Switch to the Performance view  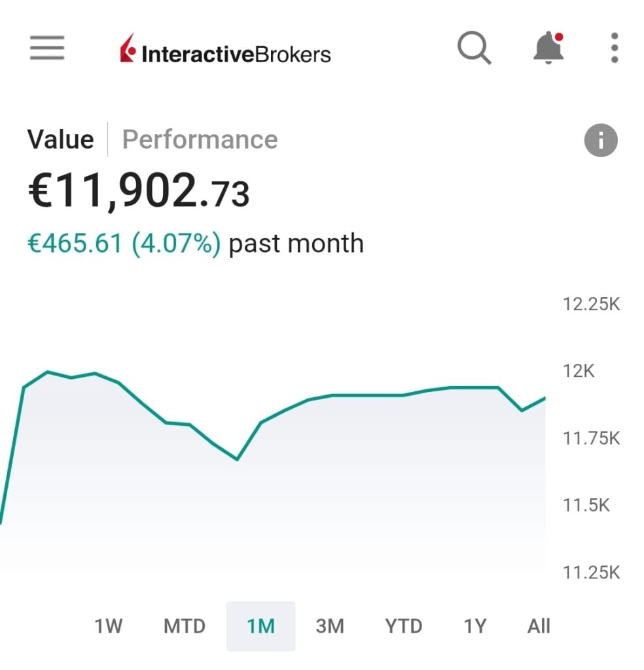(x=200, y=139)
